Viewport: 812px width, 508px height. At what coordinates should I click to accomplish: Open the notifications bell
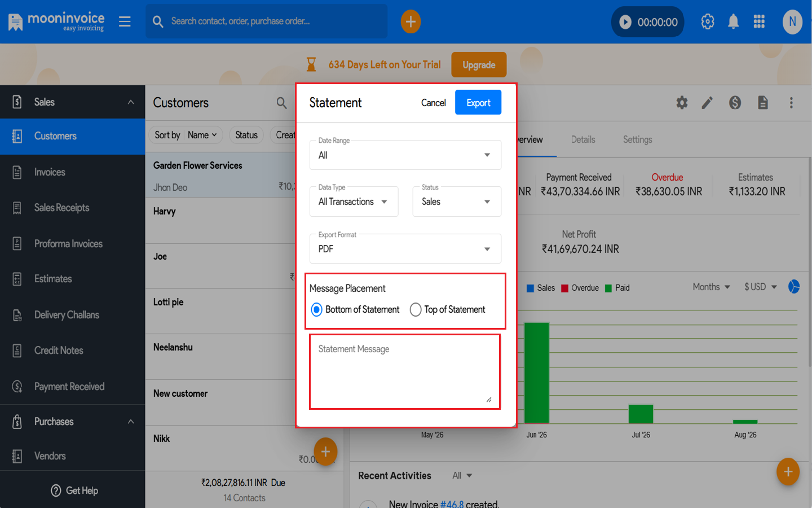click(x=733, y=22)
